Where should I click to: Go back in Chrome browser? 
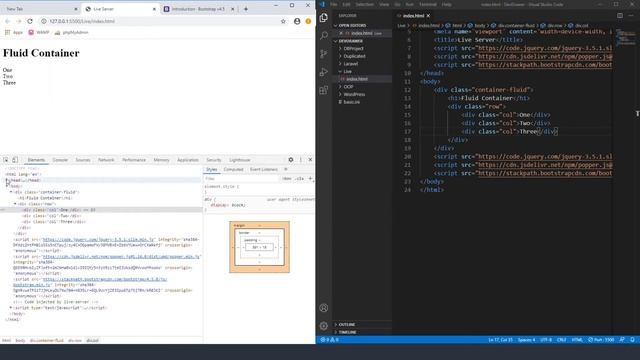point(8,21)
